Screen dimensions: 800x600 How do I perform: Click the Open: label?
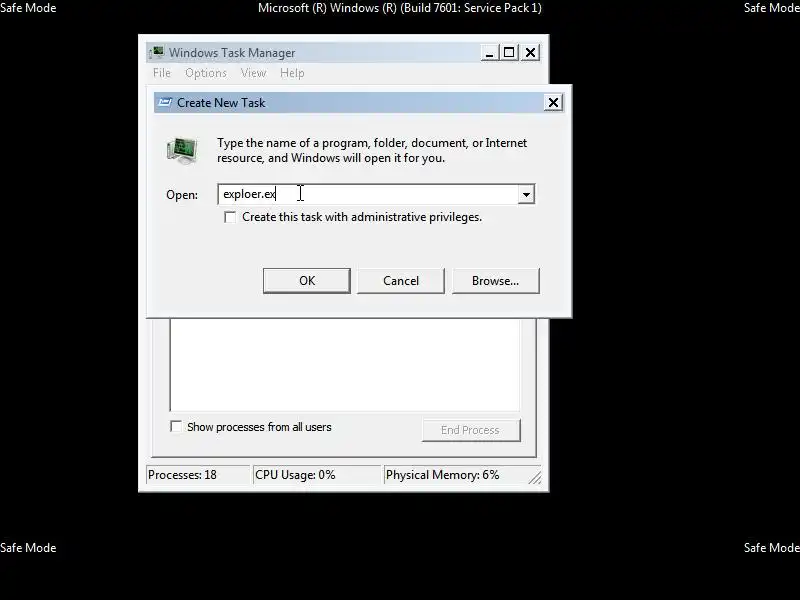point(182,195)
